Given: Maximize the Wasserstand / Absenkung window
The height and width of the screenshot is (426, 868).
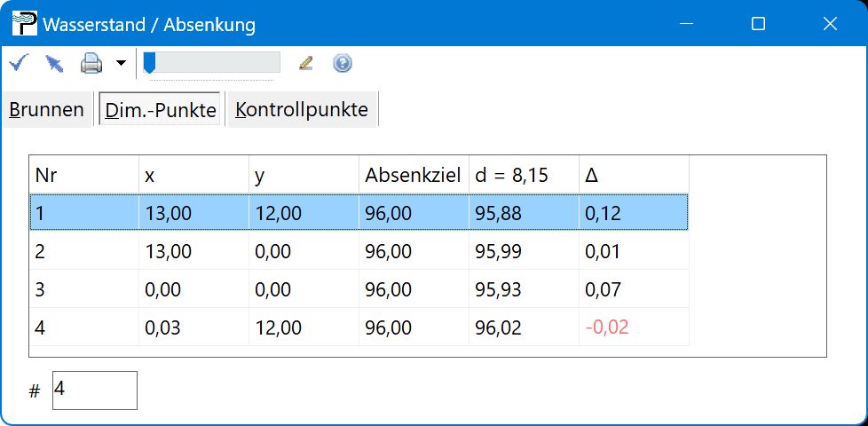Looking at the screenshot, I should (x=758, y=24).
